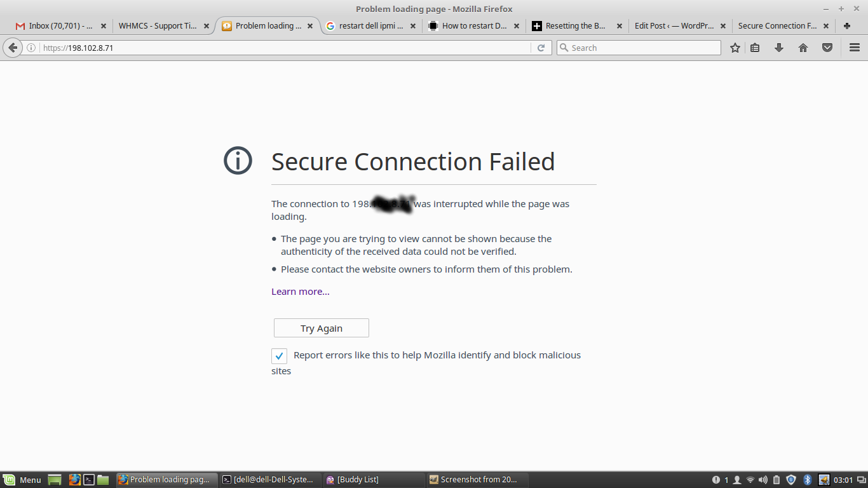Open the volume control in the system tray
This screenshot has height=488, width=868.
click(x=763, y=480)
